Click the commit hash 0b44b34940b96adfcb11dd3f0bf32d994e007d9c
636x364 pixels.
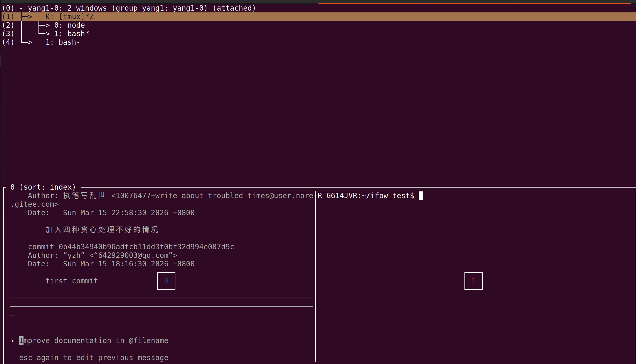pyautogui.click(x=146, y=247)
